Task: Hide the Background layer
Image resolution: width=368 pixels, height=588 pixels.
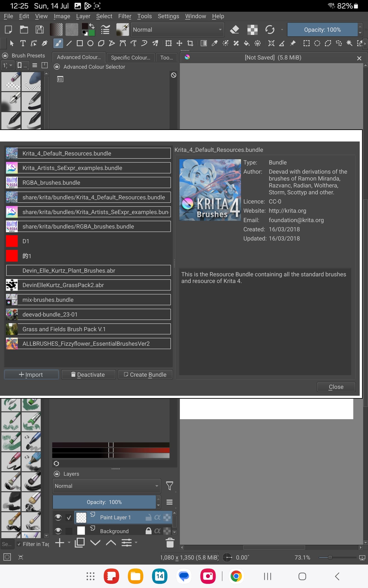Action: point(58,531)
